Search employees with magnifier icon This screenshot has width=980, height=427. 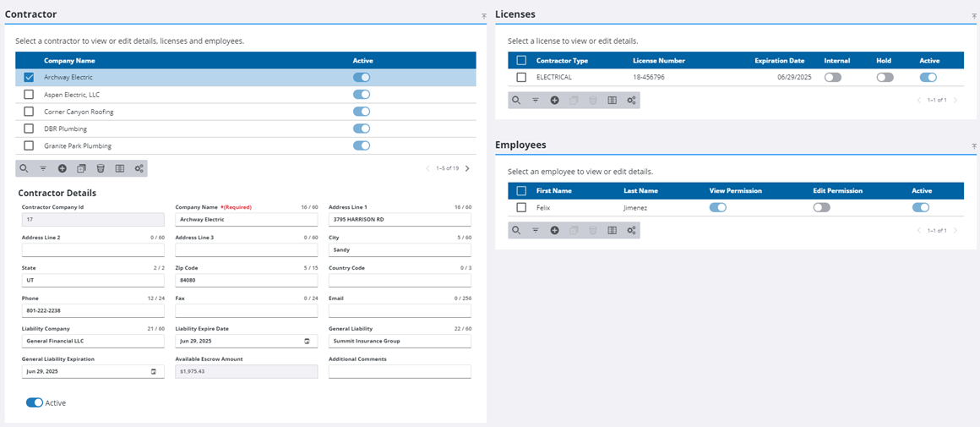tap(516, 230)
